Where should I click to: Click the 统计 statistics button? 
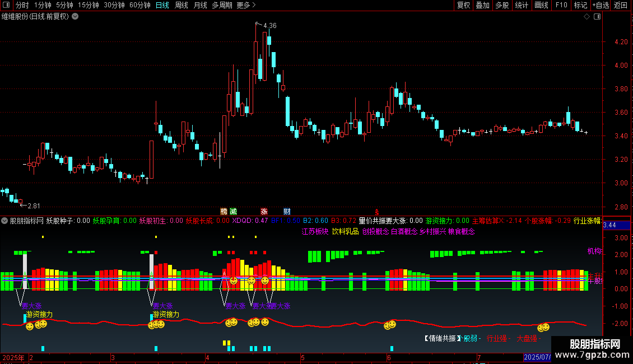point(521,5)
